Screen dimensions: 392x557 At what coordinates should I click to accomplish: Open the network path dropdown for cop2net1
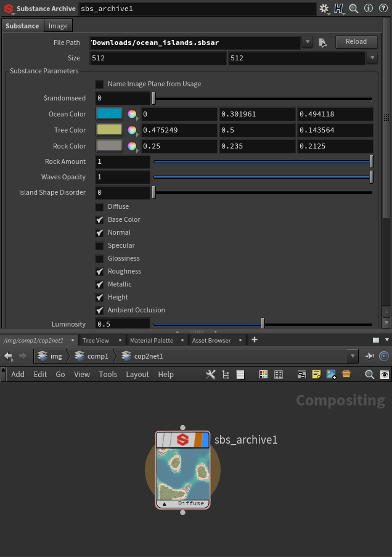coord(353,356)
